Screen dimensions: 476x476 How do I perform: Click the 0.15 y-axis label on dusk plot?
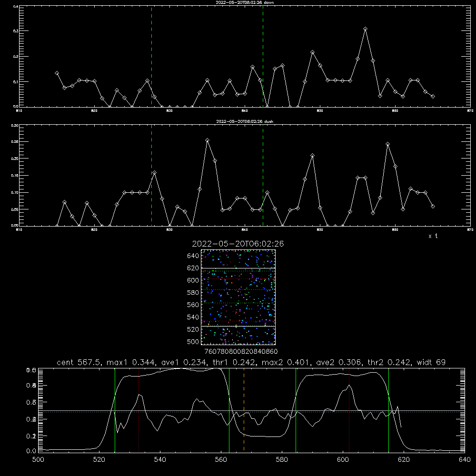(15, 176)
